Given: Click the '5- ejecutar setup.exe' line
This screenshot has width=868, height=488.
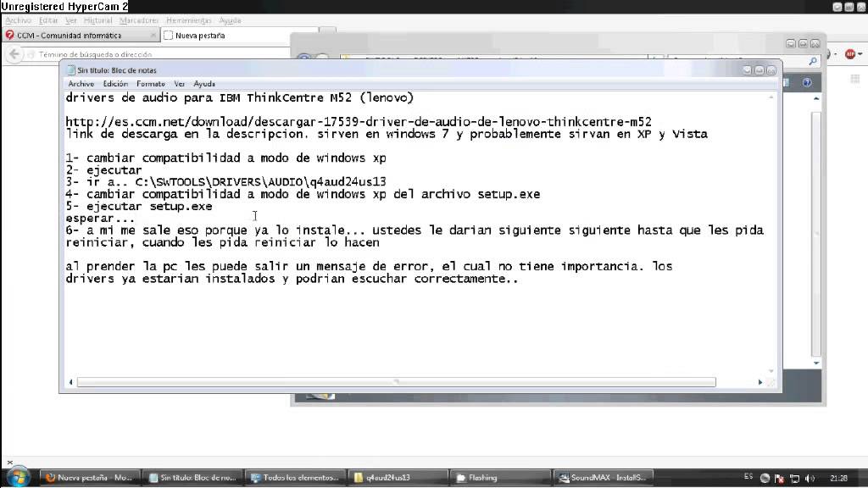Looking at the screenshot, I should (139, 207).
